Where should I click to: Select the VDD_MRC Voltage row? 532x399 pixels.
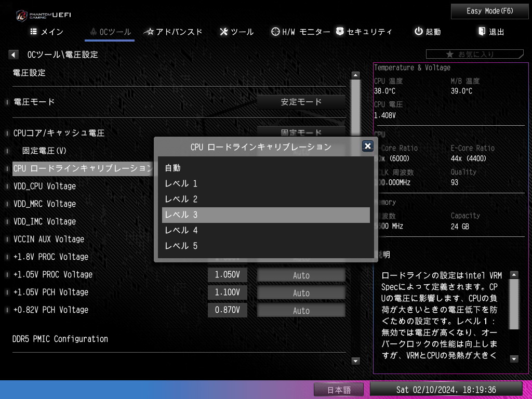pos(45,204)
